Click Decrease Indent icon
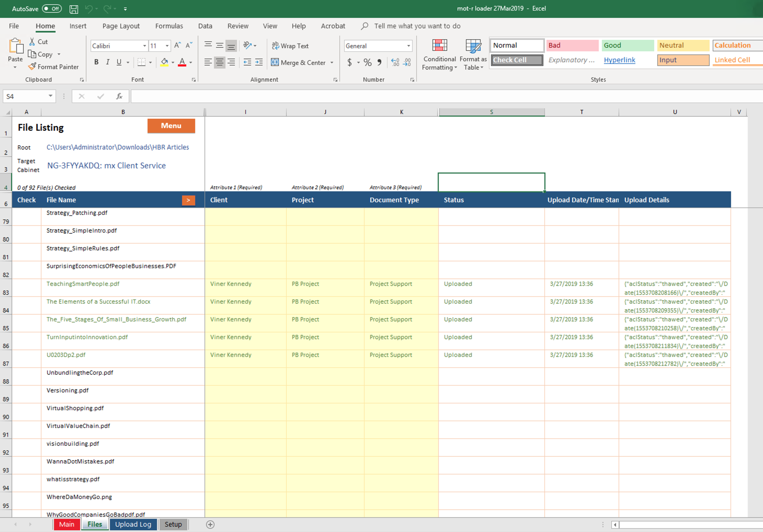Viewport: 763px width, 532px height. pyautogui.click(x=247, y=62)
